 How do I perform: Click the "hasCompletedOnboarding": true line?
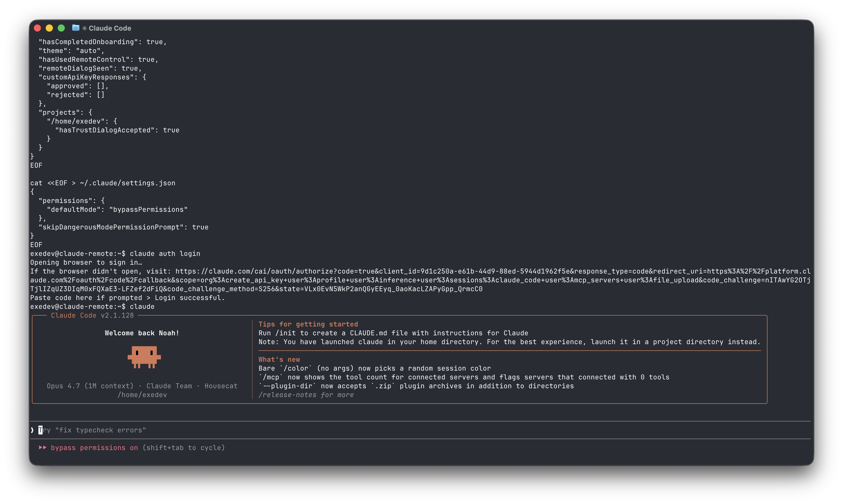tap(103, 42)
